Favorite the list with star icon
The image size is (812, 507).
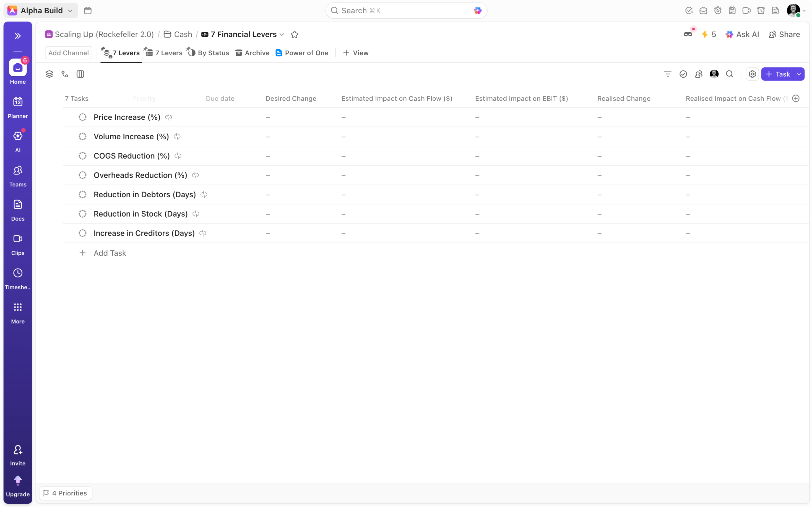294,35
